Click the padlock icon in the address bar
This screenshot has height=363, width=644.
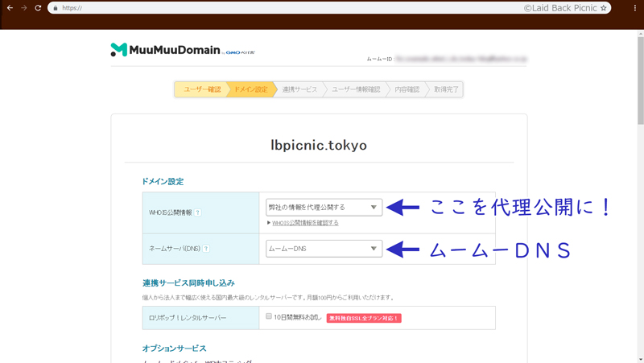tap(56, 8)
